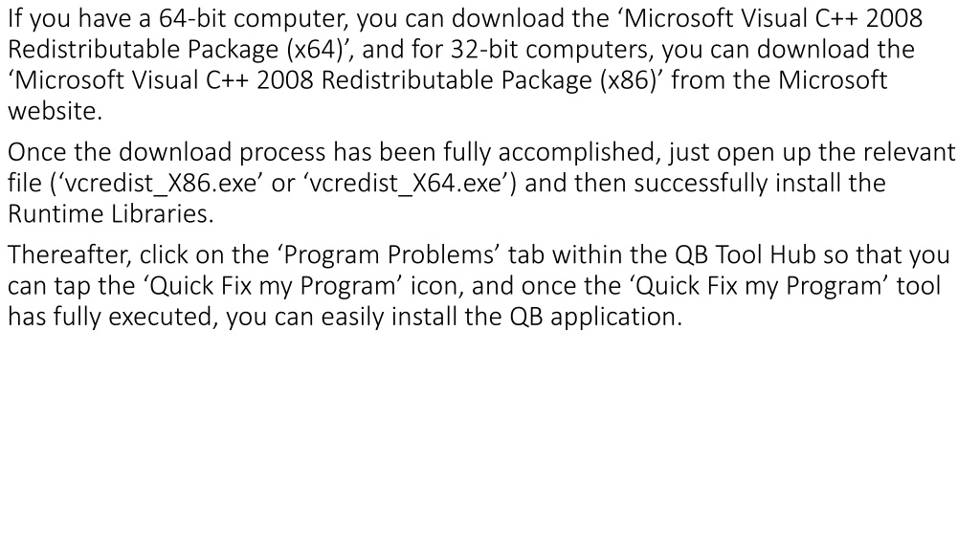Click the word 'successfully' in second paragraph

pos(701,183)
